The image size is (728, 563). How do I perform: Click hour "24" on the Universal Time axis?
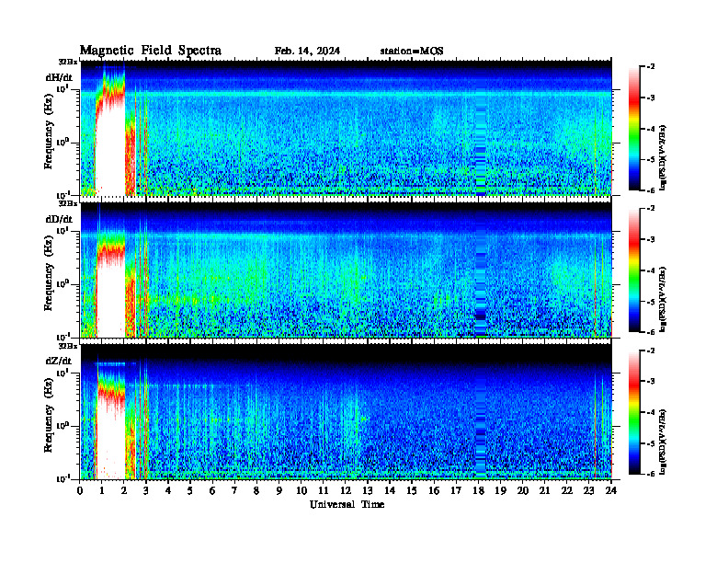click(611, 491)
